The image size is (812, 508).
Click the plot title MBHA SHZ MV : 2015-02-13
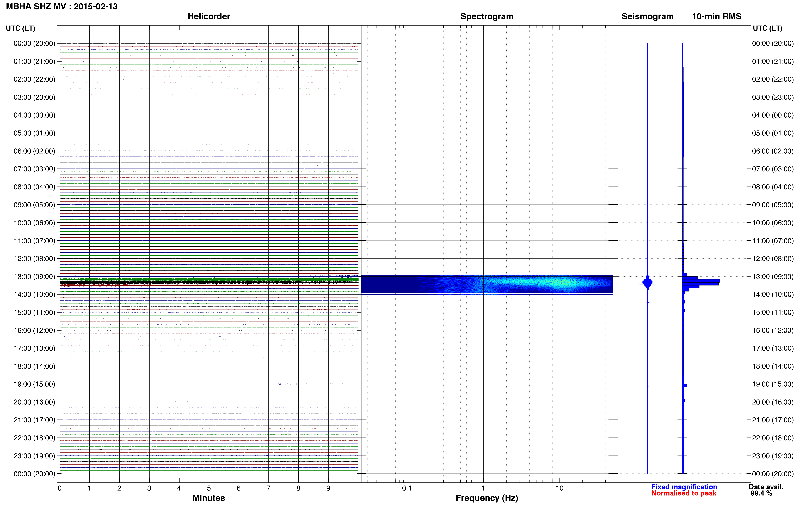pyautogui.click(x=62, y=6)
